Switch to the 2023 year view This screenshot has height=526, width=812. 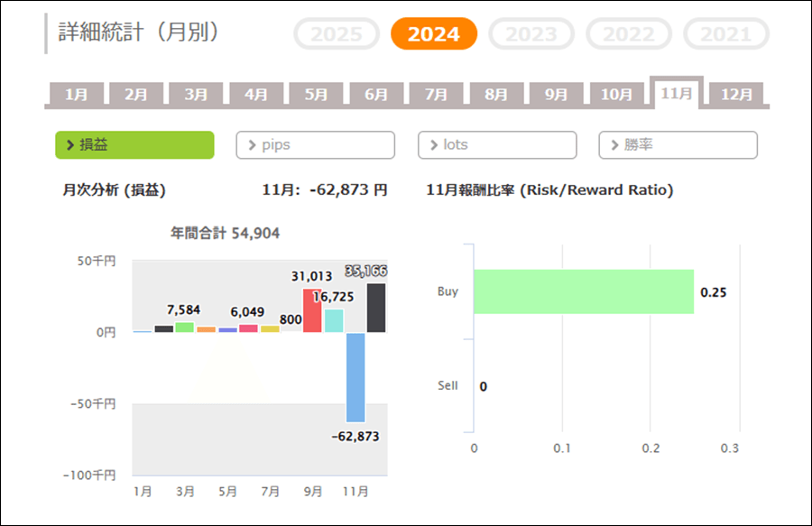531,34
